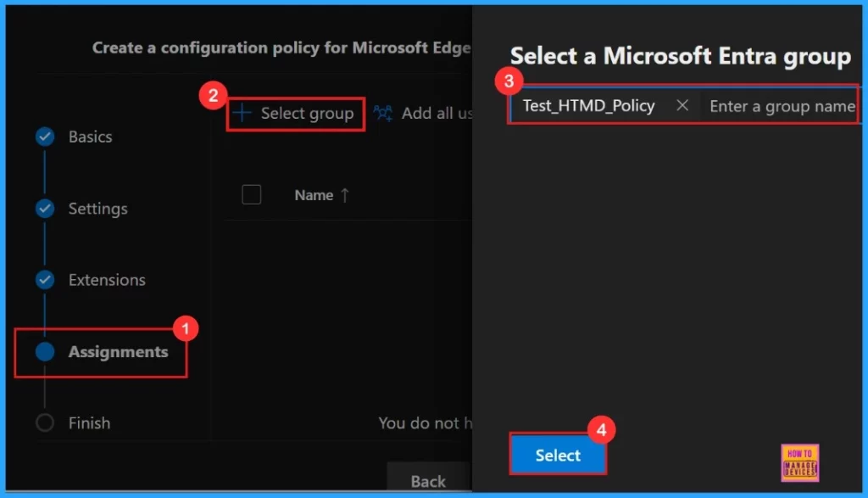Jump to the Finish step
Image resolution: width=868 pixels, height=498 pixels.
point(89,423)
